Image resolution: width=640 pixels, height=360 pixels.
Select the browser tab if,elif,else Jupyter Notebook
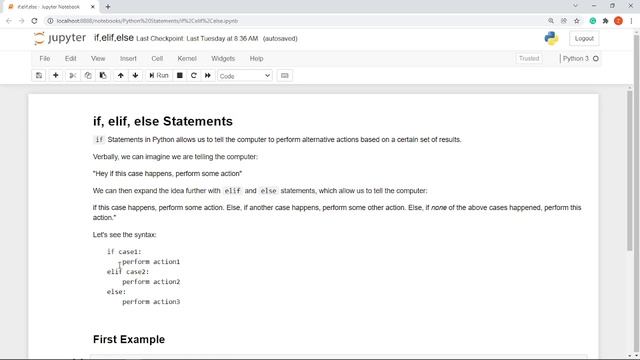click(49, 7)
